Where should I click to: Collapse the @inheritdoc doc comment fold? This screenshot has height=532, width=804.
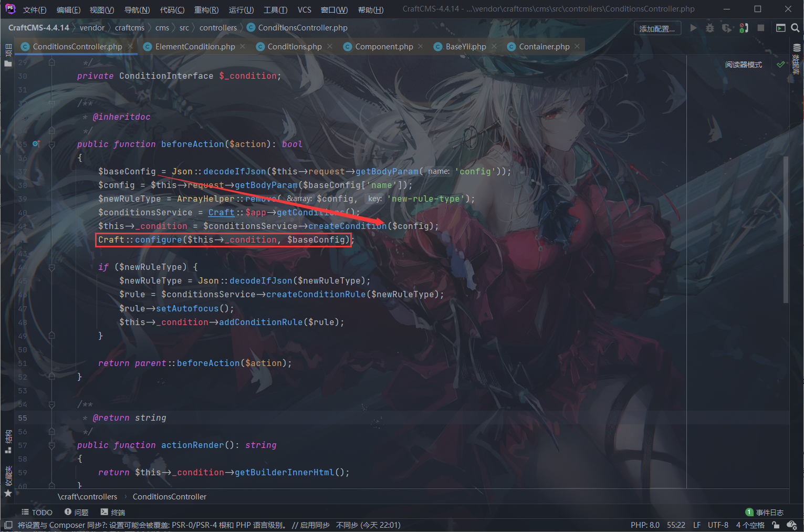[51, 103]
